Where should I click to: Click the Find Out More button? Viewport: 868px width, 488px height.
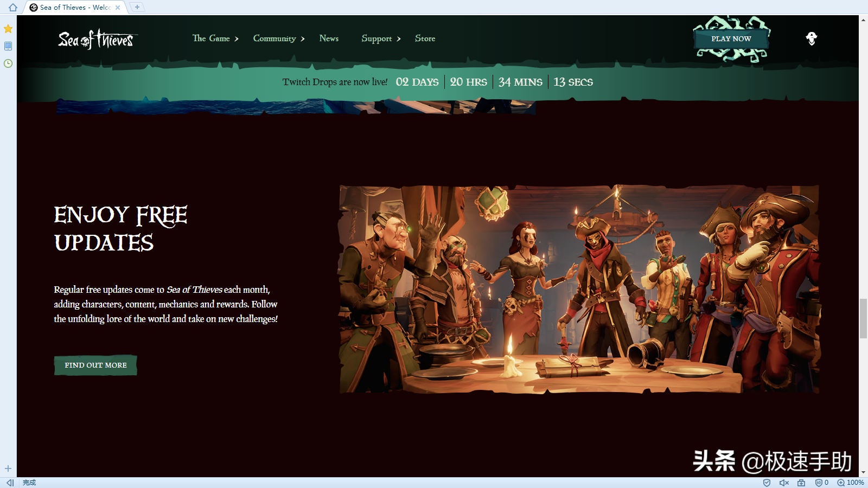tap(95, 365)
